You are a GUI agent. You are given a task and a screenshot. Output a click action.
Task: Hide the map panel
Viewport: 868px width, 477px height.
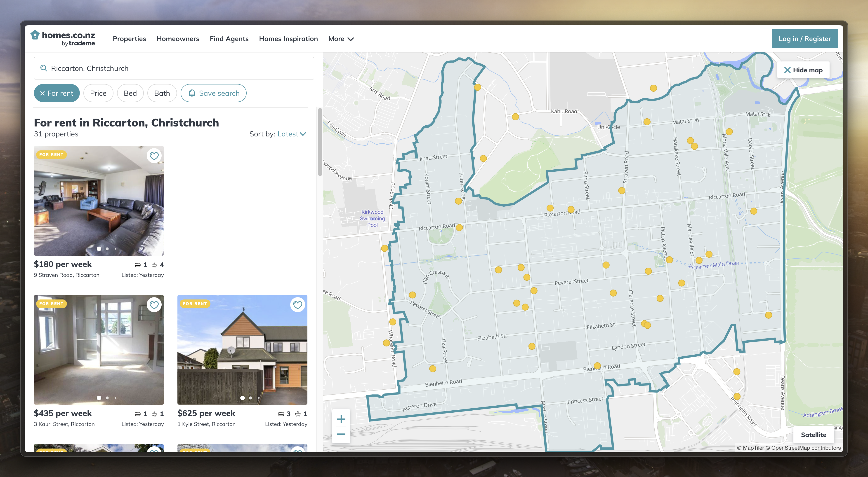(x=803, y=70)
